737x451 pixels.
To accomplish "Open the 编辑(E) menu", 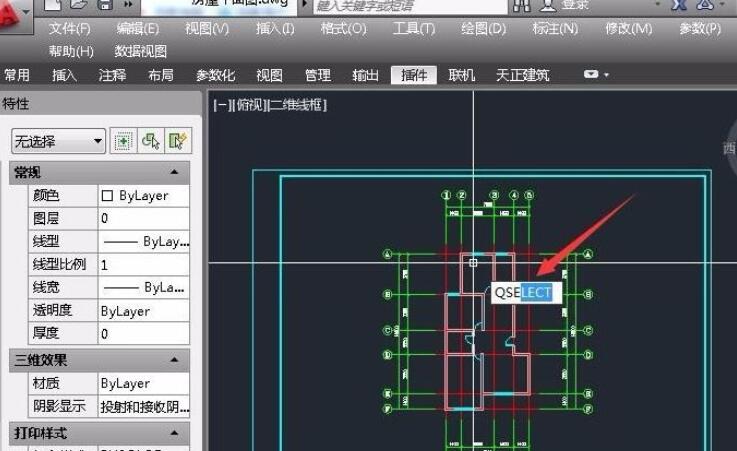I will point(138,29).
